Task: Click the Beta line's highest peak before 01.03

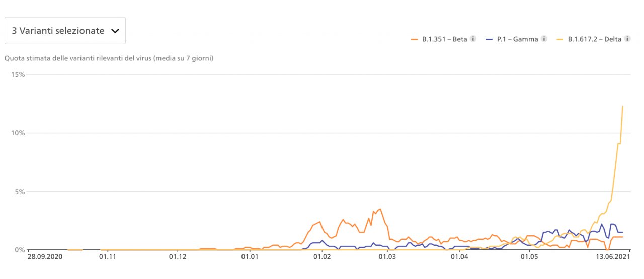Action: 380,209
